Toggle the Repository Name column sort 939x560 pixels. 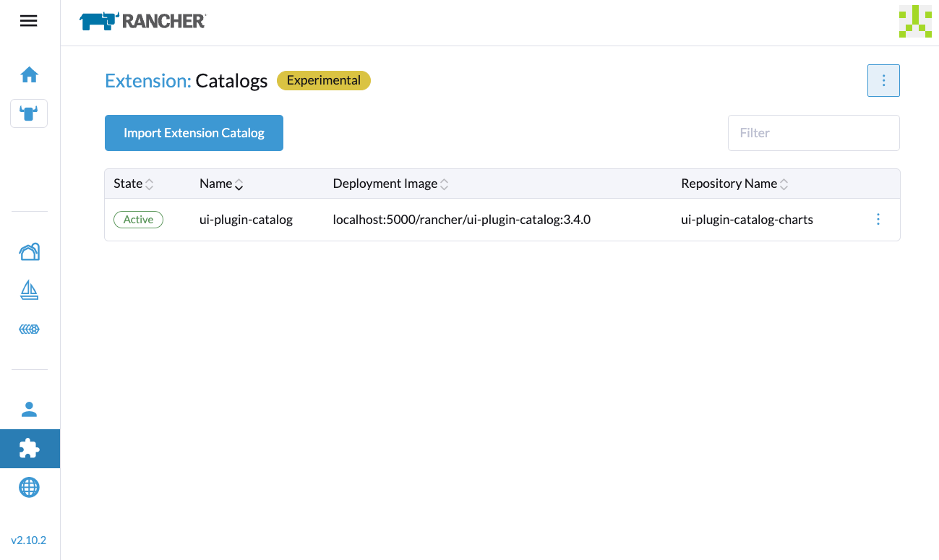pos(785,184)
